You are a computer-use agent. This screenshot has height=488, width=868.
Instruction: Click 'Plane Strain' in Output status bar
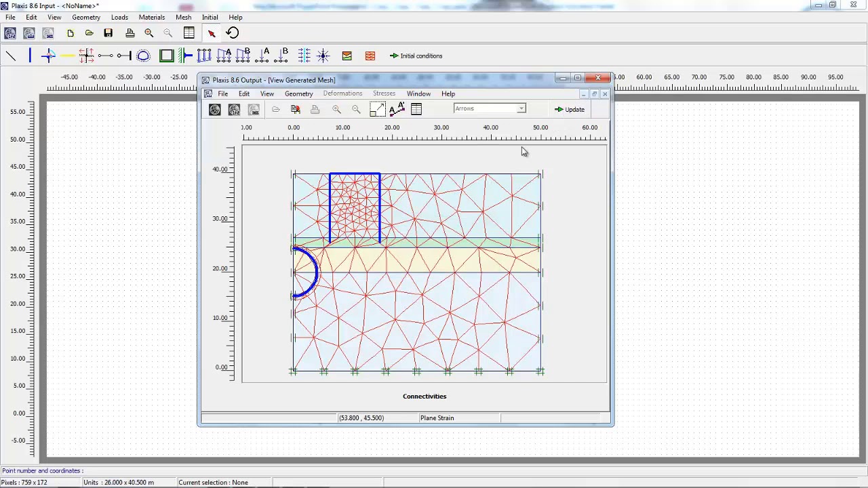pos(437,418)
